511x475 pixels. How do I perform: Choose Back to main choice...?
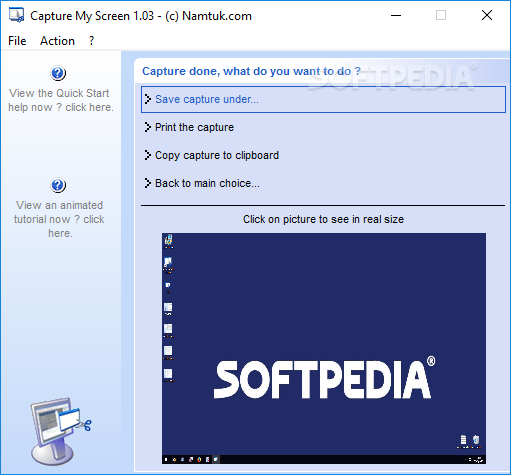pyautogui.click(x=207, y=183)
